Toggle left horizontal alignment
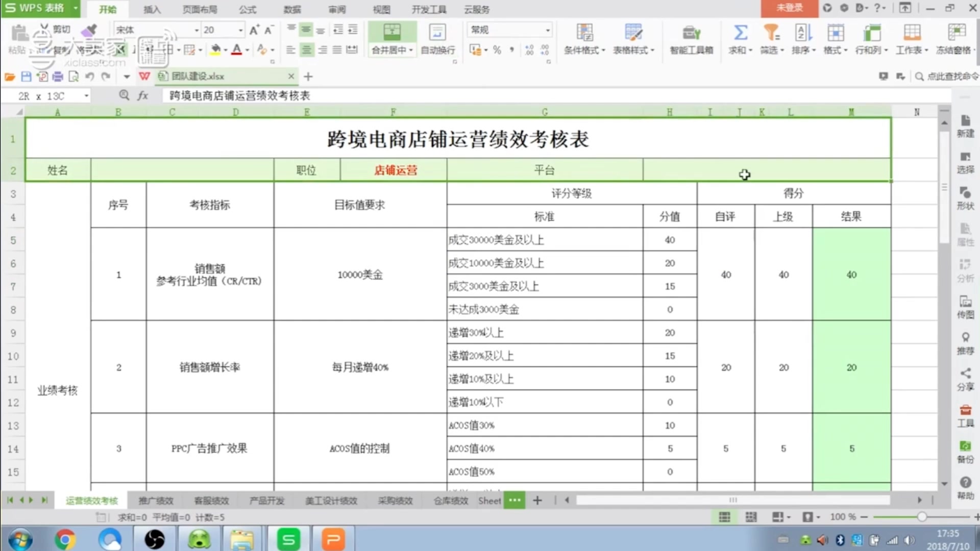Image resolution: width=980 pixels, height=551 pixels. pos(290,50)
